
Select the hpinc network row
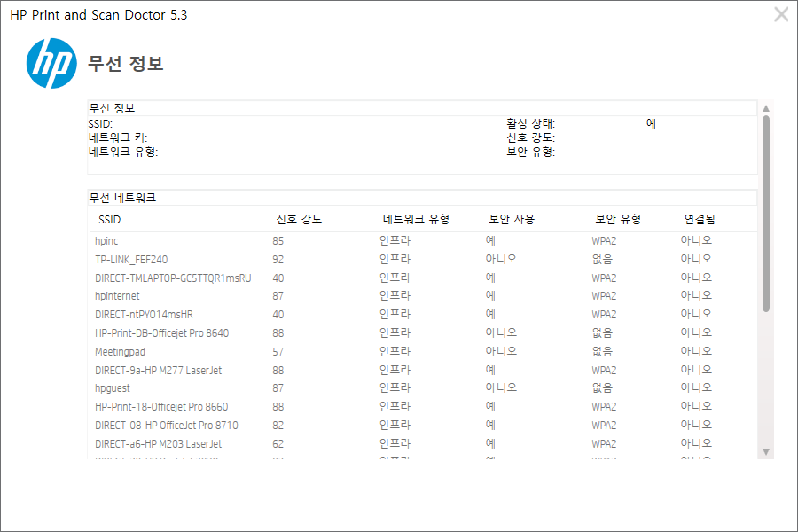[106, 240]
